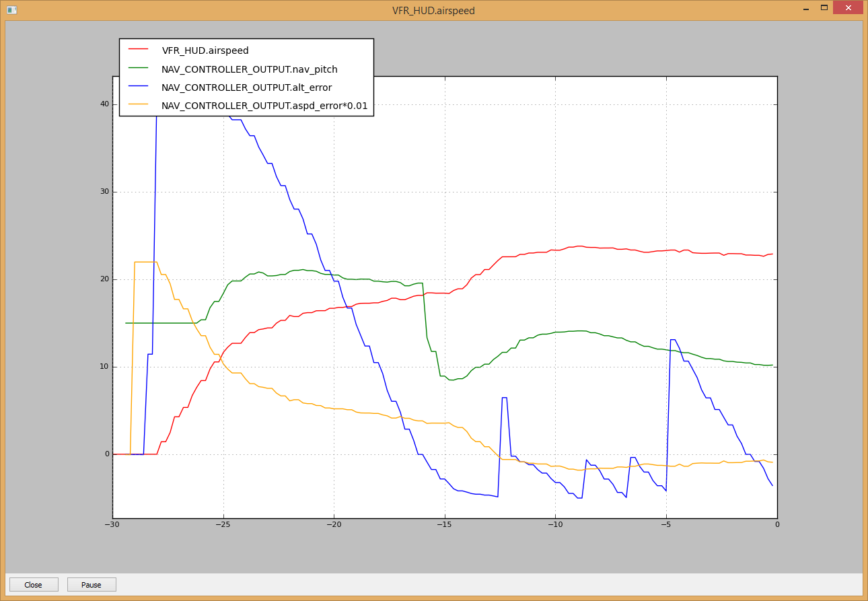Image resolution: width=868 pixels, height=601 pixels.
Task: Click the red line sample in the legend
Action: (138, 50)
